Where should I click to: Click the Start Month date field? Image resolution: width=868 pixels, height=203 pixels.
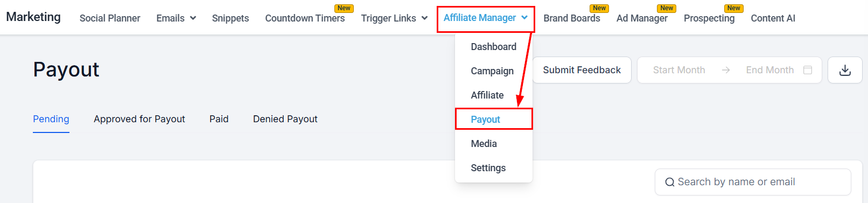pyautogui.click(x=679, y=70)
